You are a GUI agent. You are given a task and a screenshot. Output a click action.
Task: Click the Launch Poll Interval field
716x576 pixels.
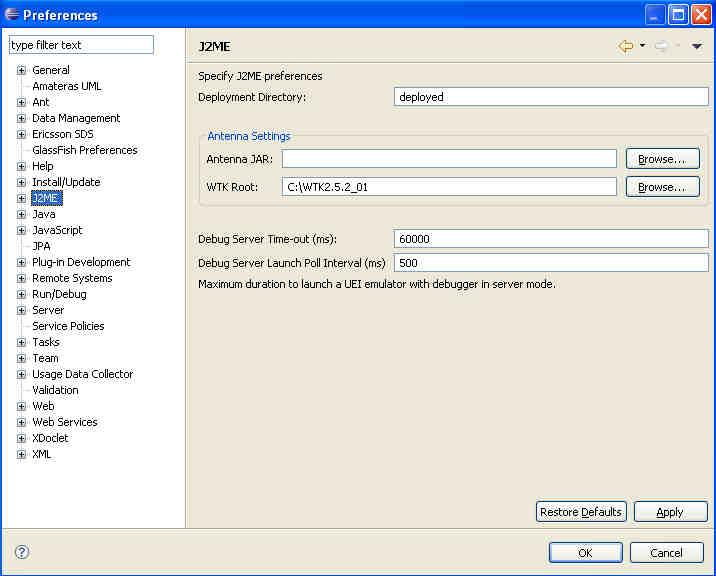click(551, 263)
